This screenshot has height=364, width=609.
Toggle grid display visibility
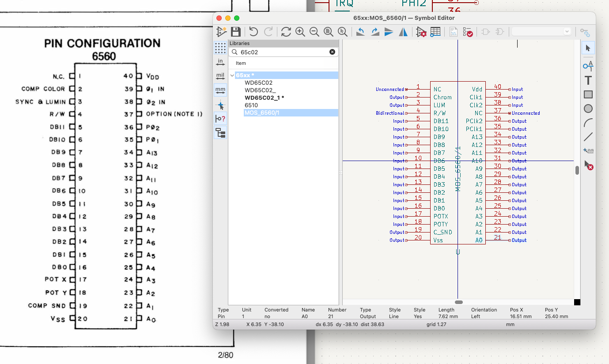point(220,48)
